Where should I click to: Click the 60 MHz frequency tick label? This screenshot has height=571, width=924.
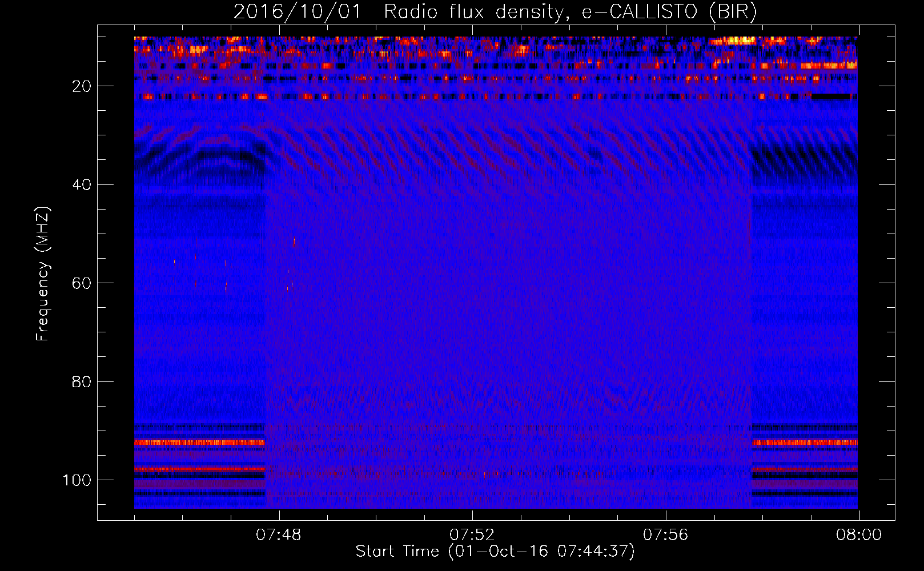tap(82, 283)
